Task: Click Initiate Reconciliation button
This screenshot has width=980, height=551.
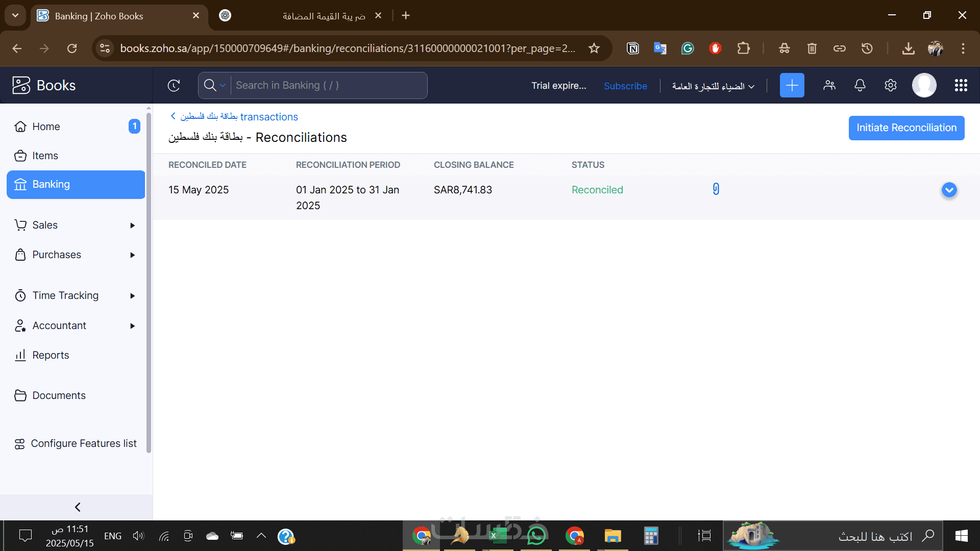Action: [x=906, y=128]
